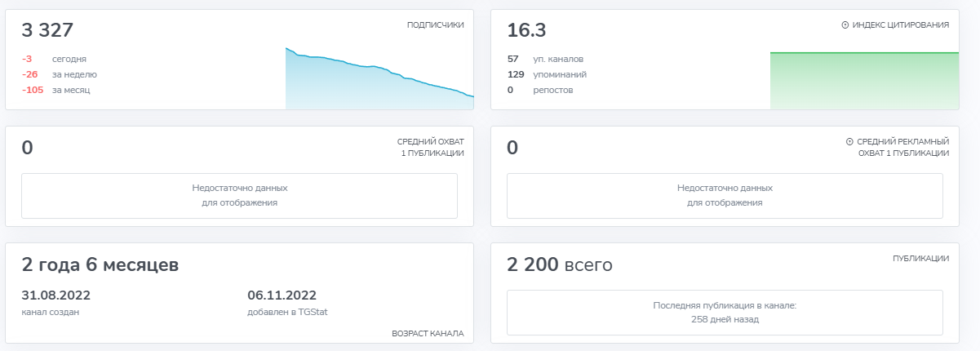Open the ПУБЛИКАЦИИ card label
The width and height of the screenshot is (980, 351).
921,258
